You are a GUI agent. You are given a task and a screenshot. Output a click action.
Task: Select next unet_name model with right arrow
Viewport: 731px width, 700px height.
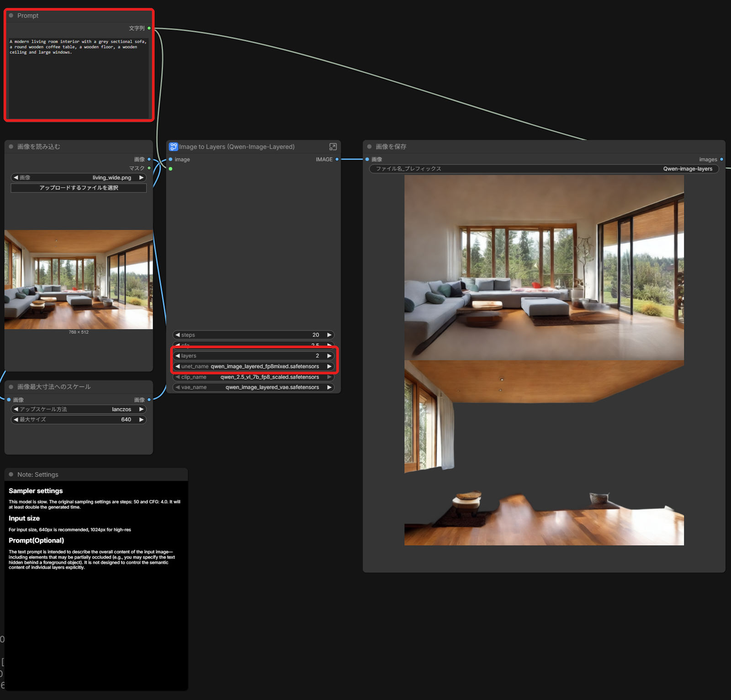(329, 366)
